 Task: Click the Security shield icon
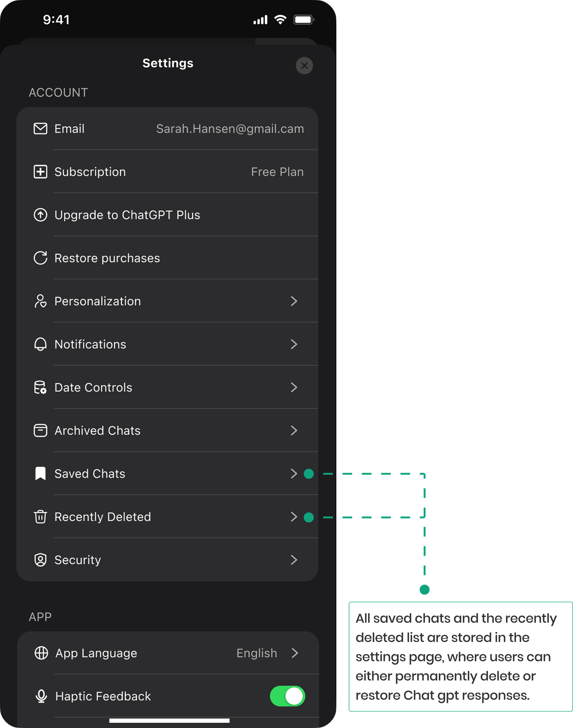[x=40, y=560]
